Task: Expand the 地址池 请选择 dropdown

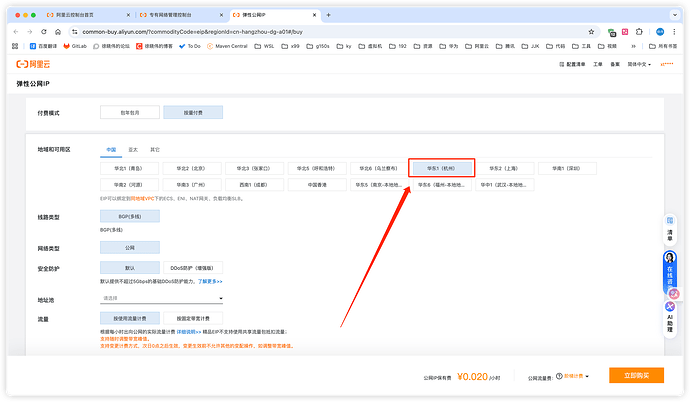Action: click(x=161, y=298)
